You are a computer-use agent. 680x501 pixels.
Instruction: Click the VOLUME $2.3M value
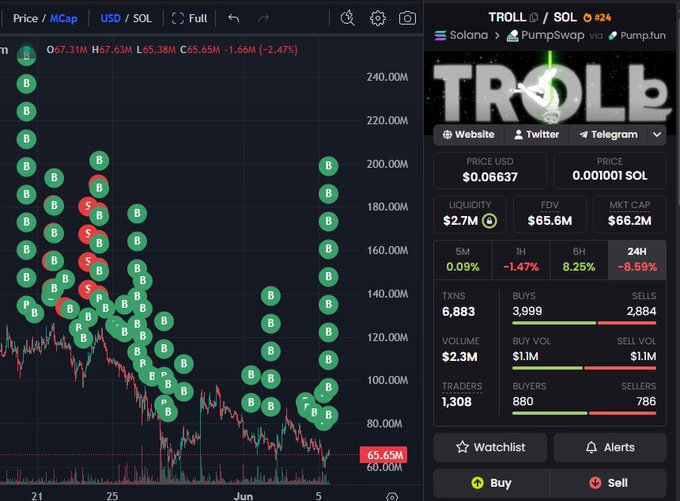pyautogui.click(x=460, y=357)
